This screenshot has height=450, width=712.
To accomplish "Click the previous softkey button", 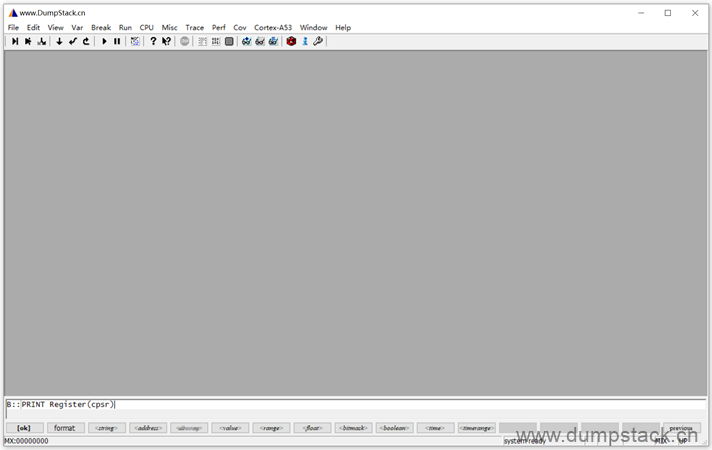I will pos(680,428).
